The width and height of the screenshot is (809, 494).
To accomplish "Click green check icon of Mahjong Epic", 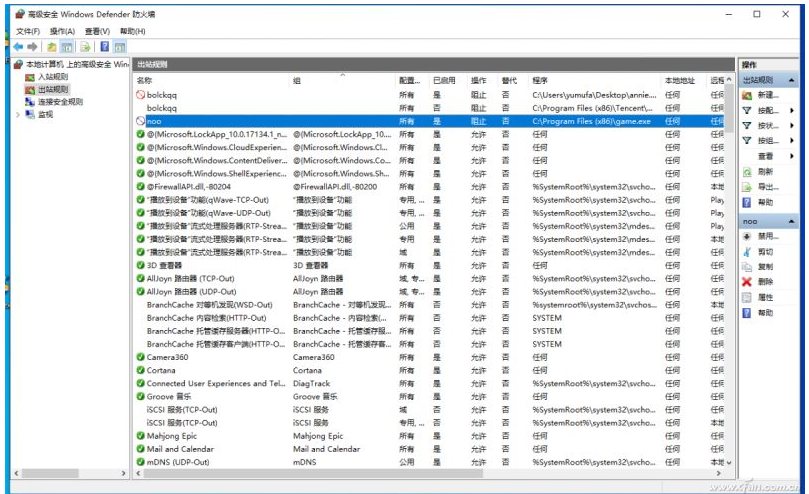I will [140, 436].
